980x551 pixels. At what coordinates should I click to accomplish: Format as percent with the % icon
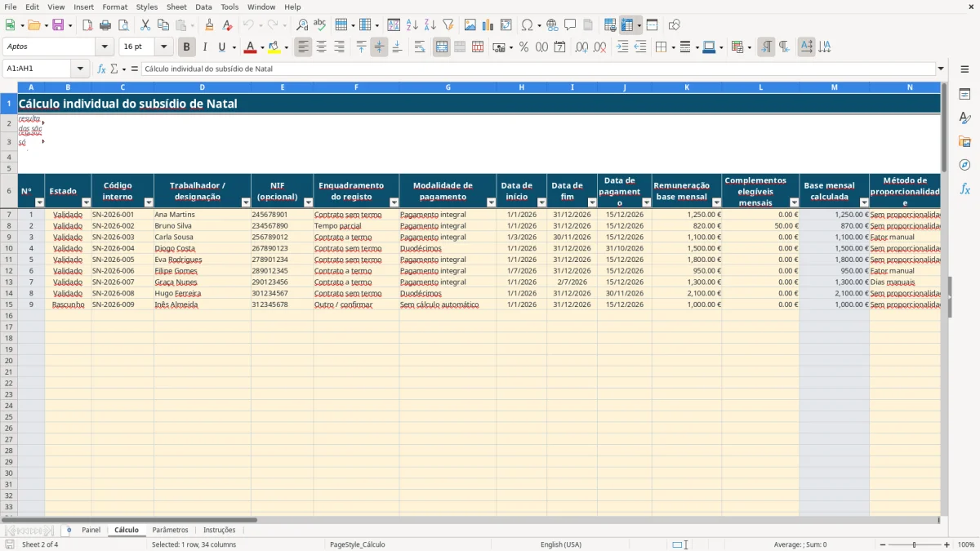click(523, 47)
